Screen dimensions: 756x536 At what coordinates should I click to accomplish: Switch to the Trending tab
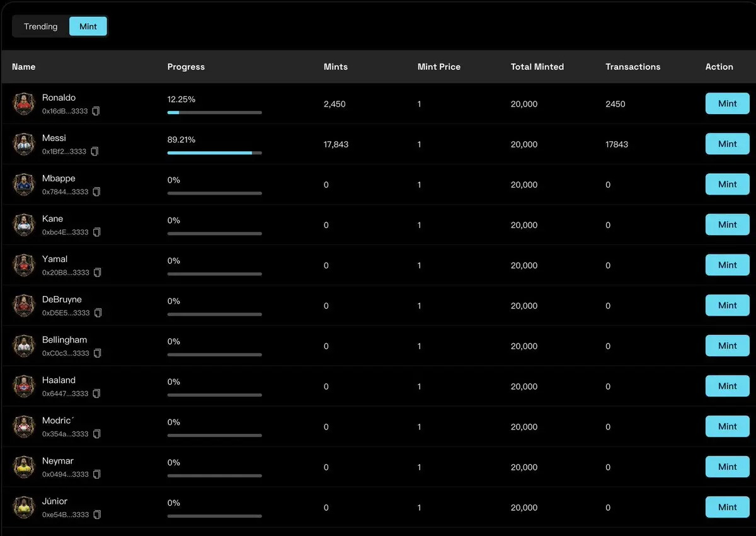click(x=41, y=26)
